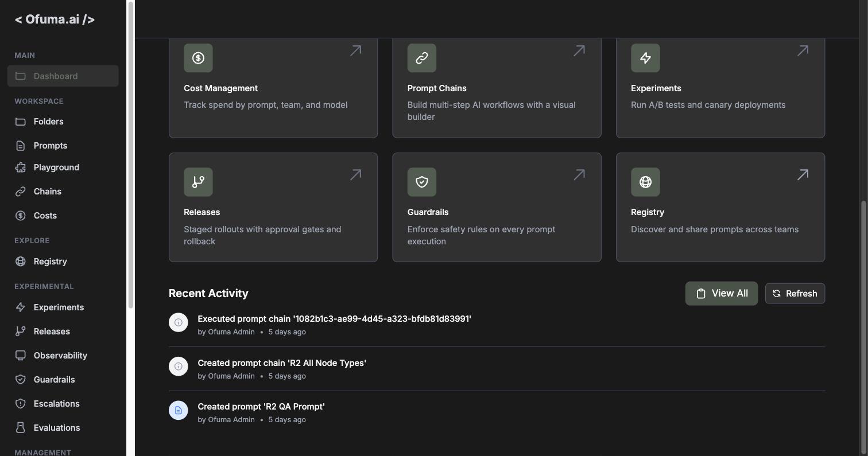868x456 pixels.
Task: Click 'Run A/B tests and canary deployments' text
Action: click(708, 105)
